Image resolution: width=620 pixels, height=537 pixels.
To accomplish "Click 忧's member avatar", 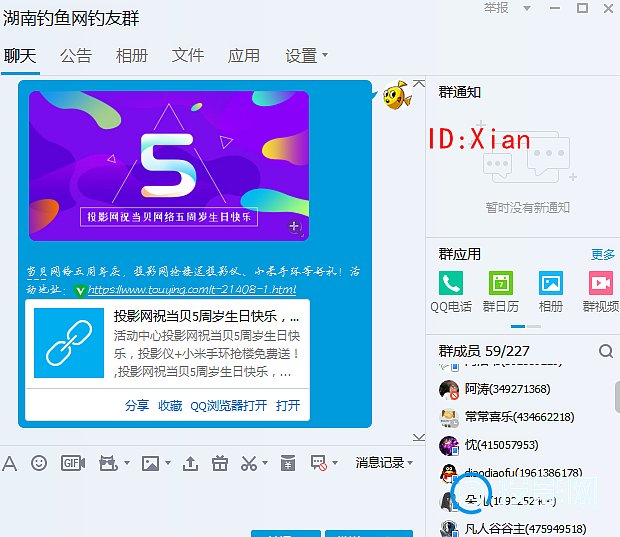I will point(449,446).
